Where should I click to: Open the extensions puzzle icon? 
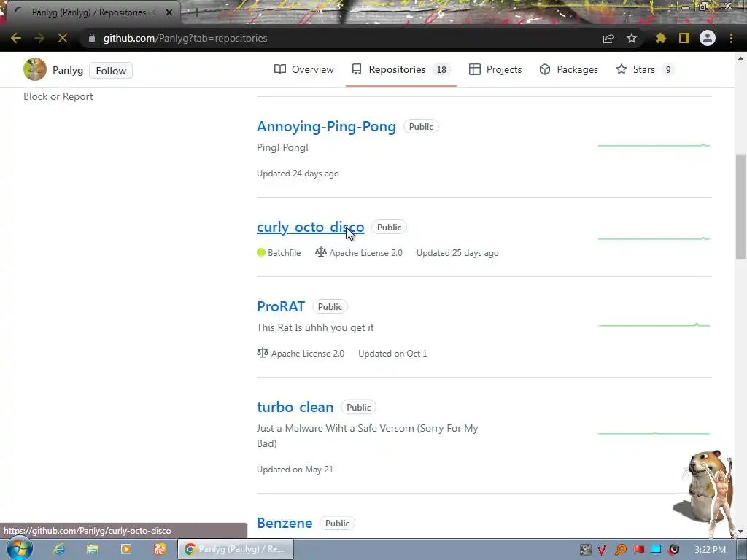pos(661,38)
